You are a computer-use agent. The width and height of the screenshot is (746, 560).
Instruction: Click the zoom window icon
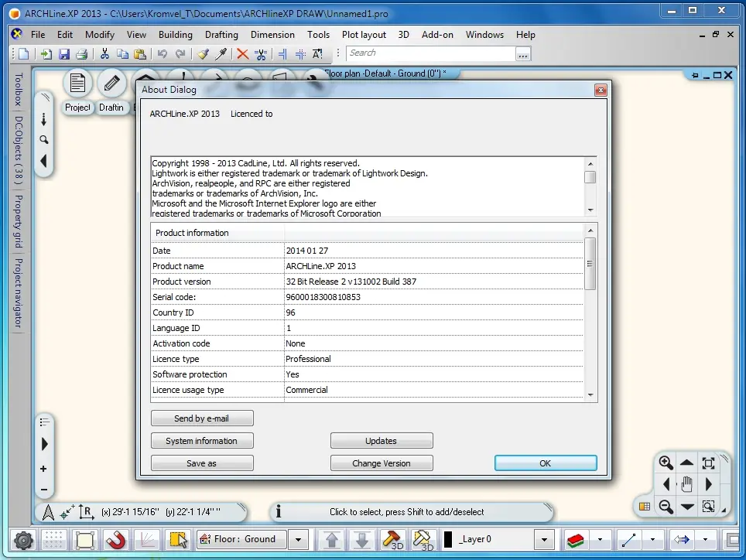tap(708, 507)
